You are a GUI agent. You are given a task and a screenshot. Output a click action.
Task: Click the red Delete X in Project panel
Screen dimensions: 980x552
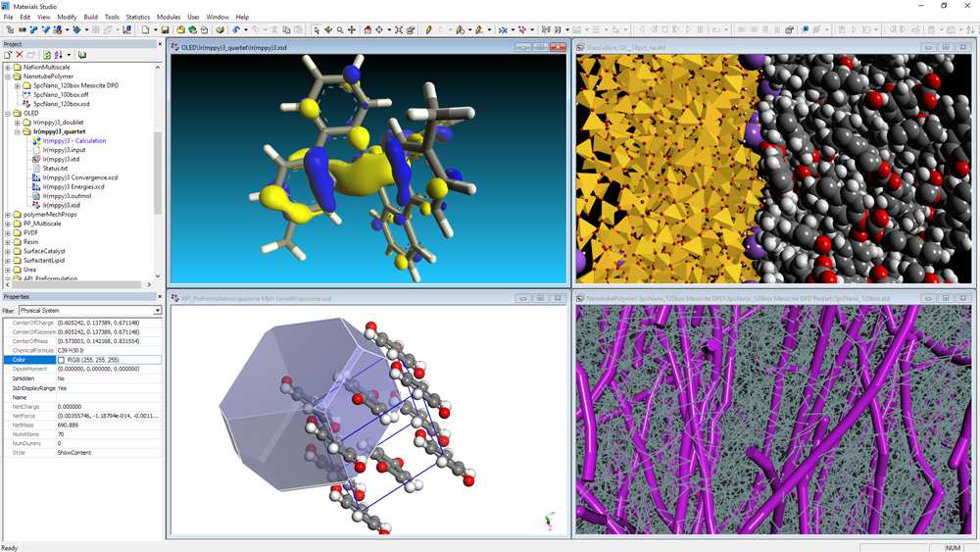[20, 55]
